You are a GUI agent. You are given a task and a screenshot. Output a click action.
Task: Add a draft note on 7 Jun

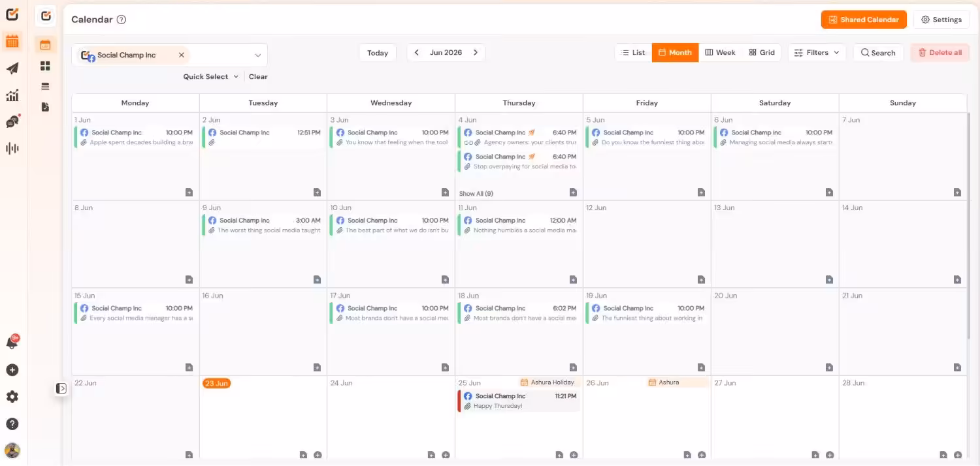[x=957, y=192]
